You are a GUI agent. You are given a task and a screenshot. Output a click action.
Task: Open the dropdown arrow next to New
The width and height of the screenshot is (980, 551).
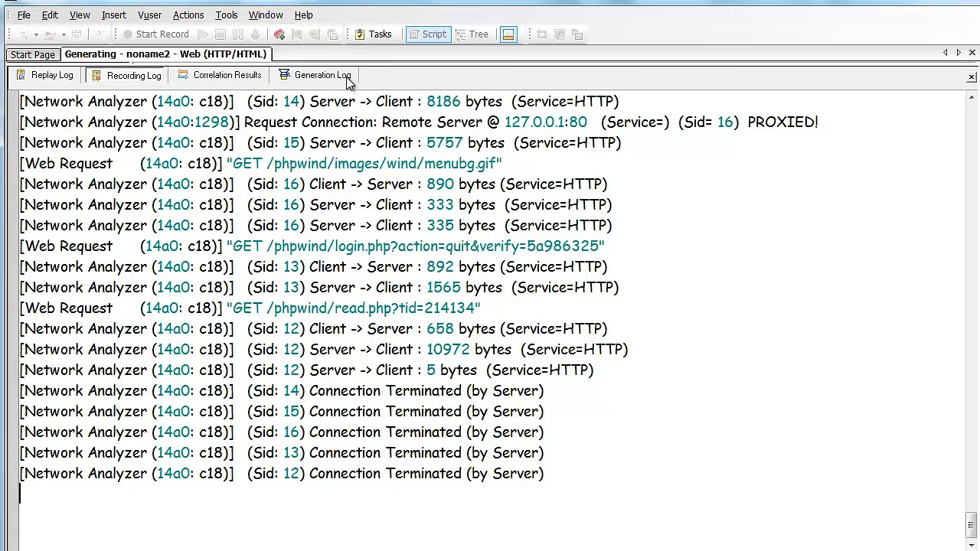tap(36, 34)
